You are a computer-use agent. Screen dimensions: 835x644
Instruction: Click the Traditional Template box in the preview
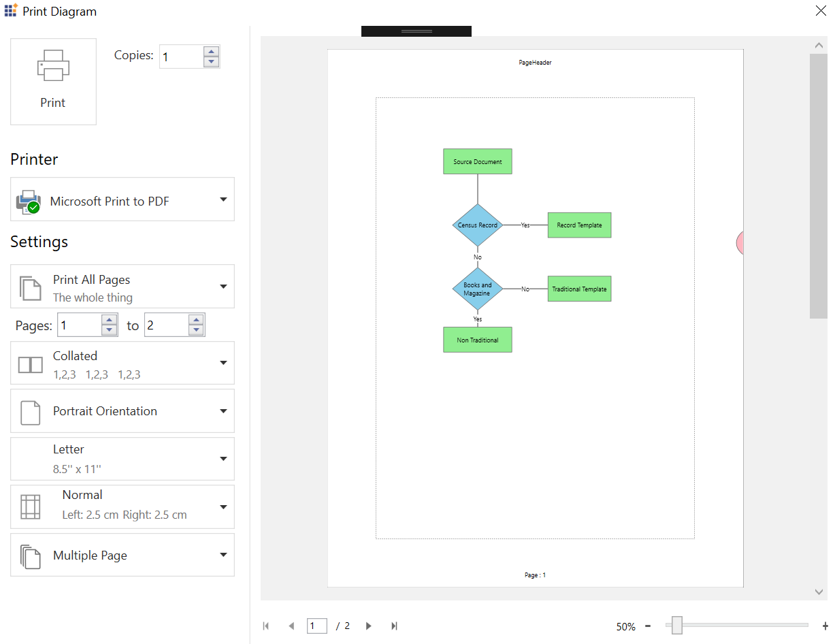(x=579, y=289)
